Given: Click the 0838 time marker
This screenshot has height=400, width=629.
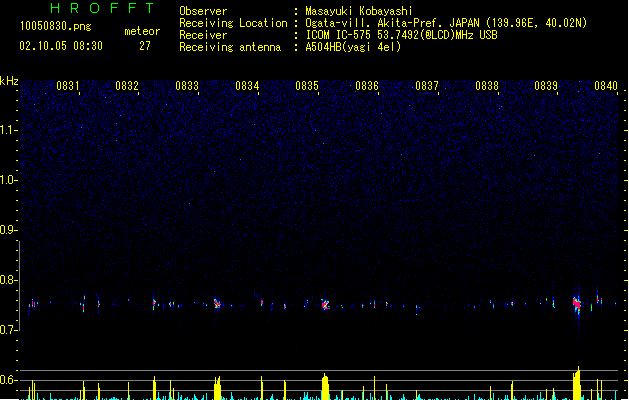Looking at the screenshot, I should coord(487,86).
